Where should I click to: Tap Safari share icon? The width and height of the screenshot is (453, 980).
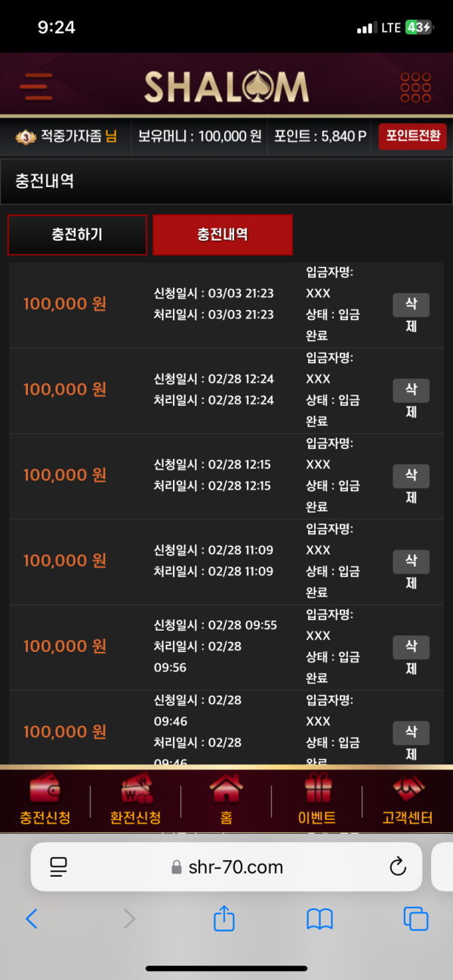(x=224, y=917)
